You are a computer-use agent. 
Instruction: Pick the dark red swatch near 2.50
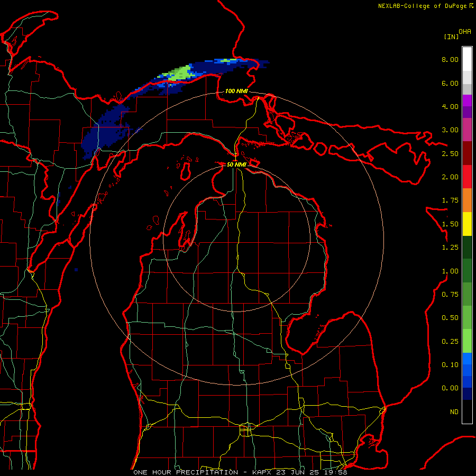[x=467, y=153]
